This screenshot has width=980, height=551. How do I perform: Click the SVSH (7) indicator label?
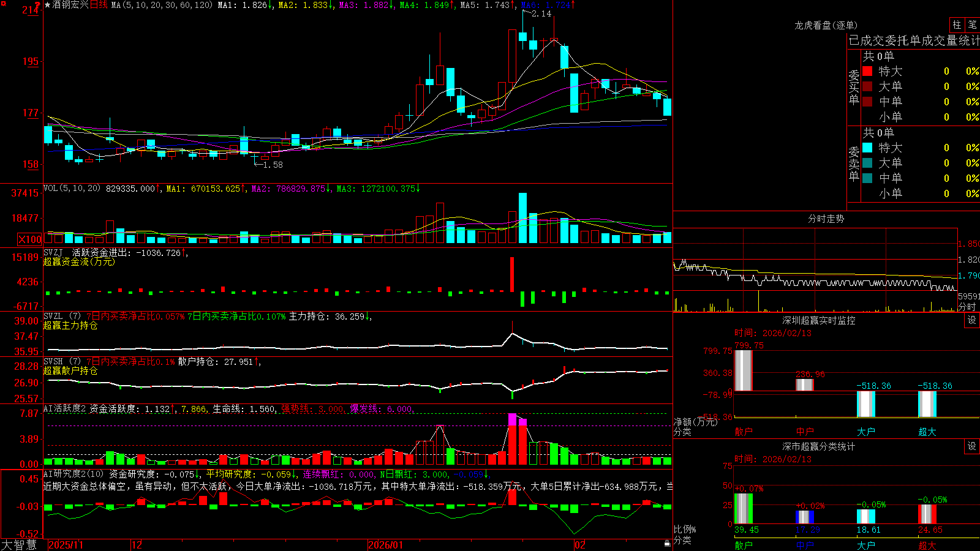(62, 362)
